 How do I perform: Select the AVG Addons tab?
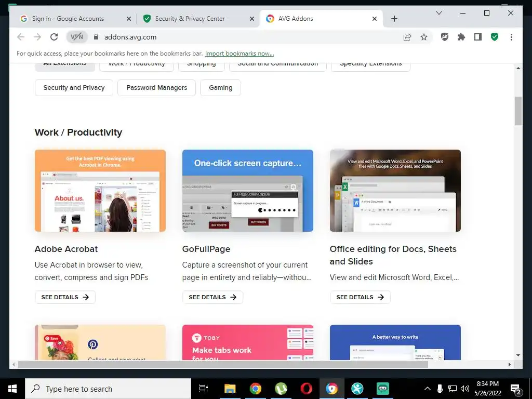[321, 19]
